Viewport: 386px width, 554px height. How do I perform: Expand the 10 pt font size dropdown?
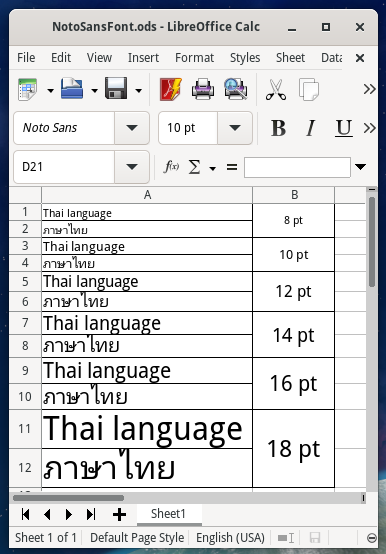[235, 128]
